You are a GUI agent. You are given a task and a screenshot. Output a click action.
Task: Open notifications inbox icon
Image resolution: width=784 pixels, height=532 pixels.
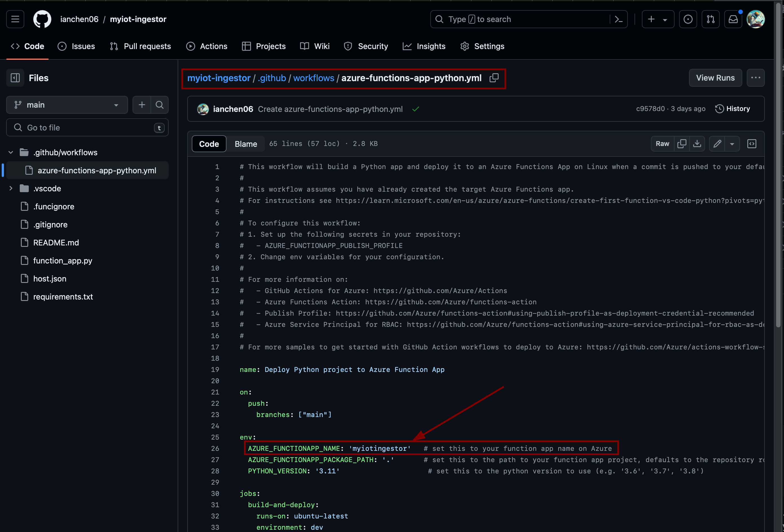(733, 19)
